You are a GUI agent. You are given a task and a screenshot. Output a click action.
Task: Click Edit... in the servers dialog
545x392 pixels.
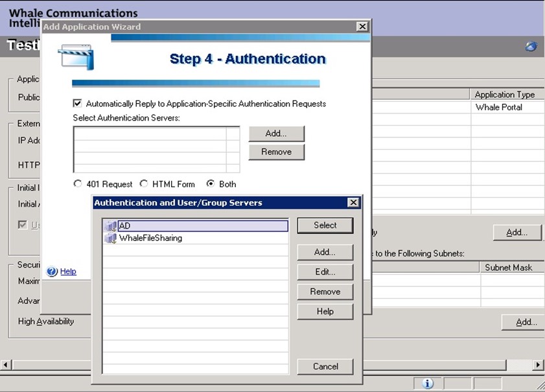pyautogui.click(x=325, y=272)
